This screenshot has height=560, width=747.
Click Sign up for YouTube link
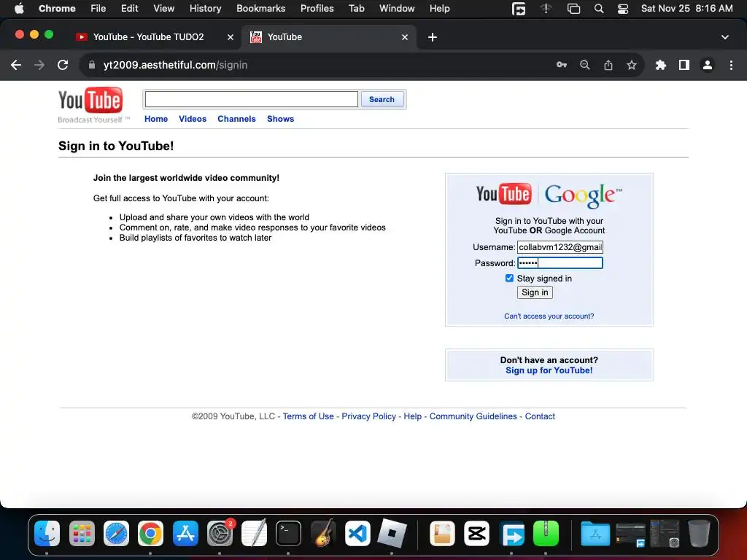tap(549, 370)
